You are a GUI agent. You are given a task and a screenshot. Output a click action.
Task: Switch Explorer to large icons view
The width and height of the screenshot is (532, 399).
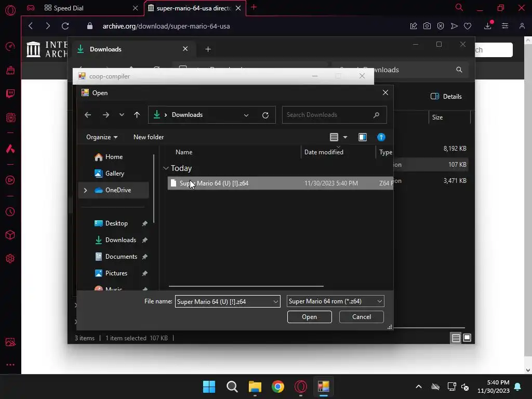[x=467, y=338]
